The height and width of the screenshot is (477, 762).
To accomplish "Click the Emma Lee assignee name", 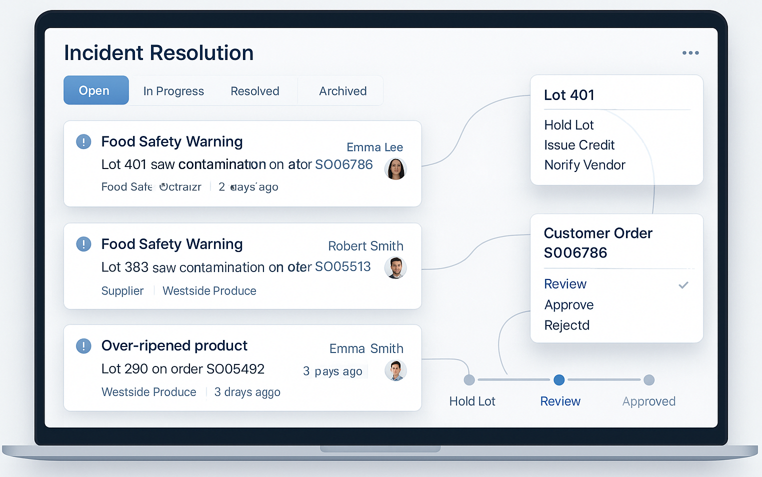I will click(375, 147).
